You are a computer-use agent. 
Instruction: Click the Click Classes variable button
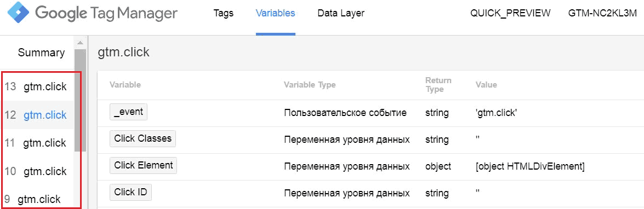coord(143,138)
